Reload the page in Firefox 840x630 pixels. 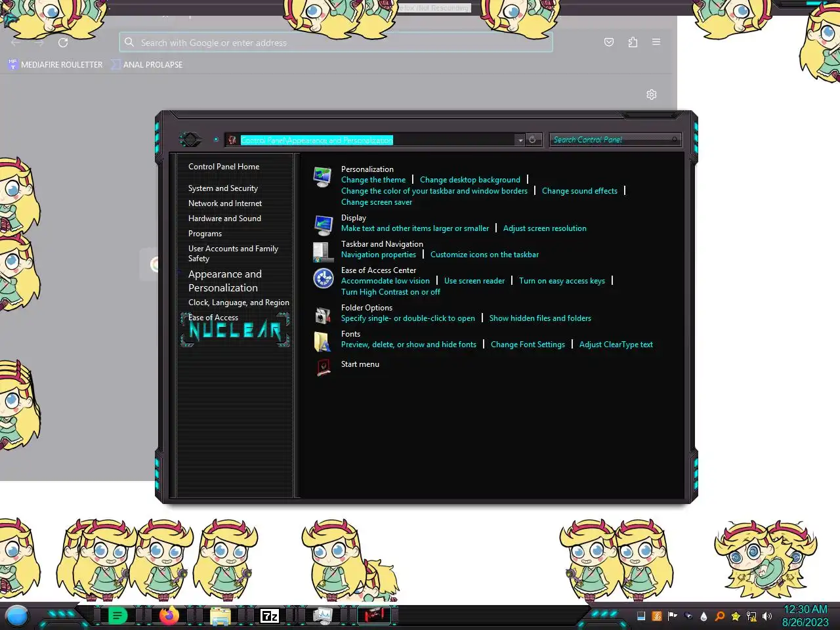[x=63, y=43]
